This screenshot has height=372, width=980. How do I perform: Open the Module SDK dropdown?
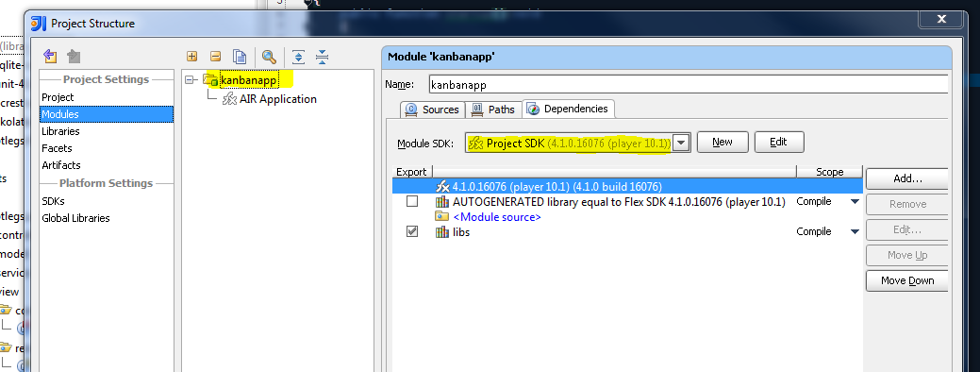pyautogui.click(x=682, y=143)
